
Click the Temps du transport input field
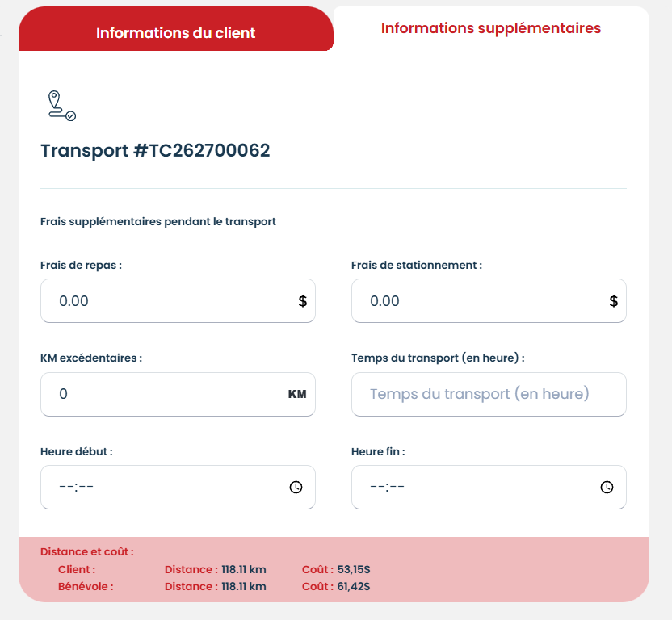pyautogui.click(x=489, y=394)
